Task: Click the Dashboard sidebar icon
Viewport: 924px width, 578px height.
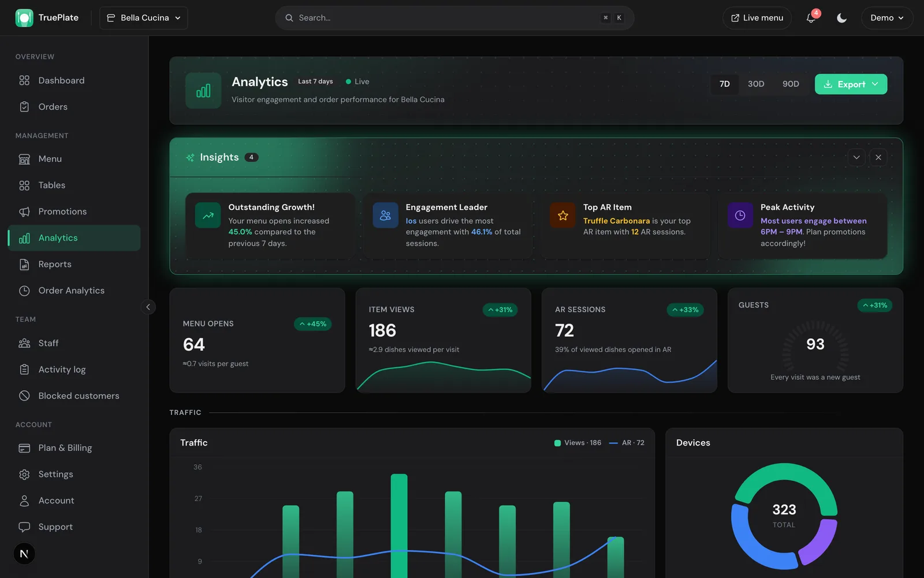Action: (24, 80)
